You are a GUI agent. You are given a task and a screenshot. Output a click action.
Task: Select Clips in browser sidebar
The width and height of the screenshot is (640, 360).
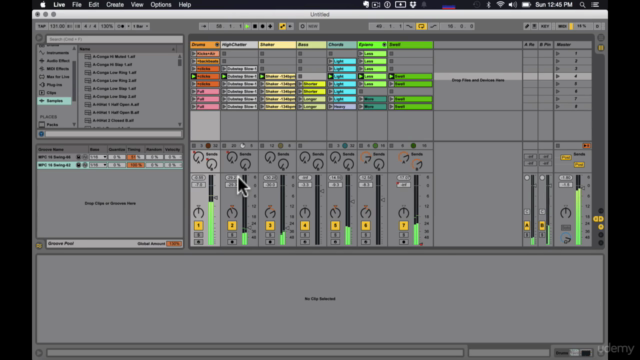click(51, 93)
